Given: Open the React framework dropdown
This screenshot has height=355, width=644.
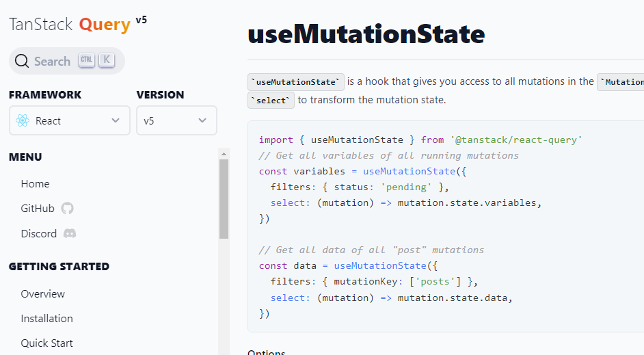Looking at the screenshot, I should point(70,120).
